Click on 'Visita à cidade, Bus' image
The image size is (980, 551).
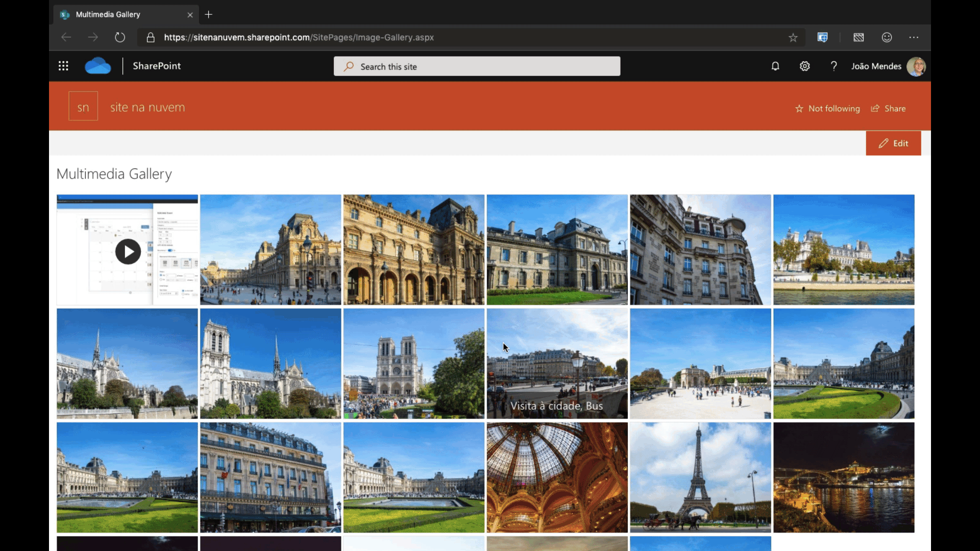557,363
